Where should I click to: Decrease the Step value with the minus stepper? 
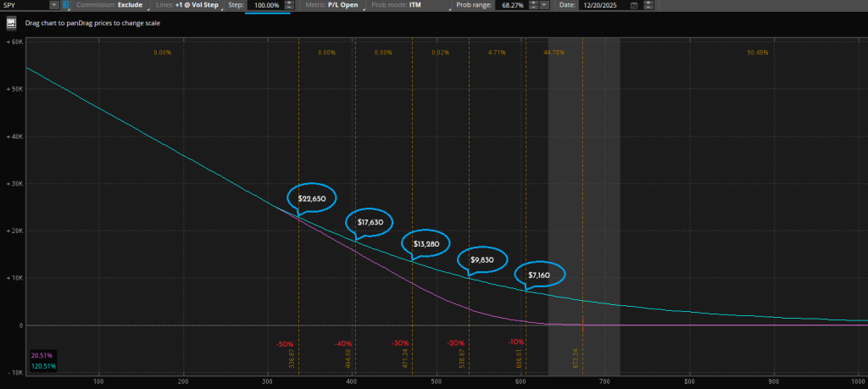288,8
